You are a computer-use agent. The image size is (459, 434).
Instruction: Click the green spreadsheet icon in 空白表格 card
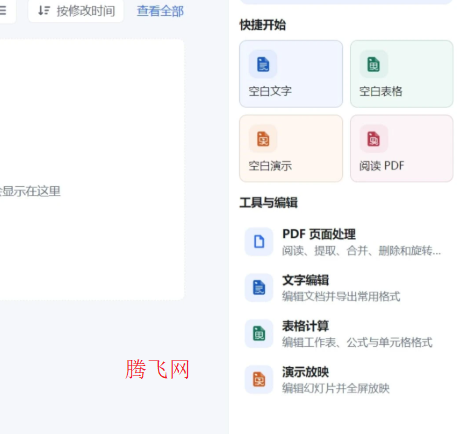click(374, 64)
